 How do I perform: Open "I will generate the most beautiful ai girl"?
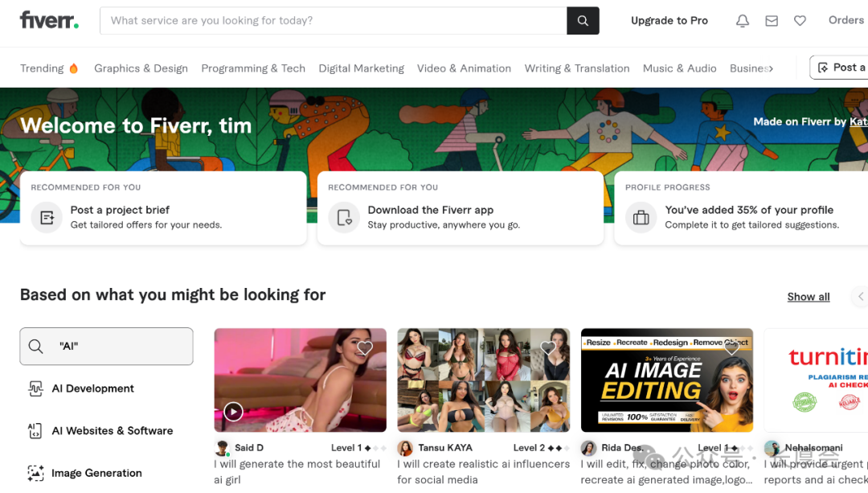click(x=297, y=471)
